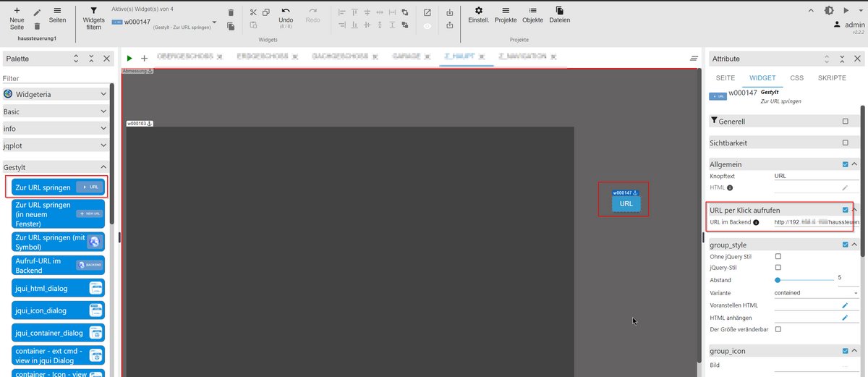Enable Ohne jQuery Stil checkbox

(x=778, y=256)
